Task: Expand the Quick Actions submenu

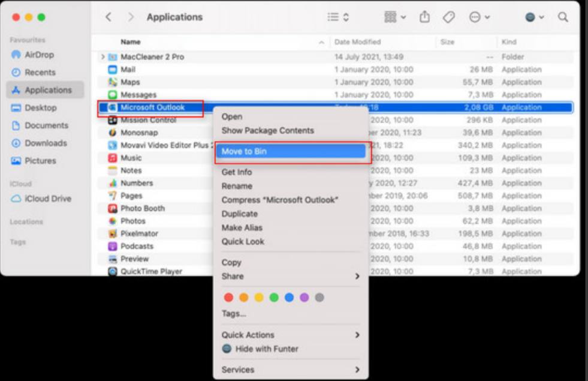Action: coord(291,335)
